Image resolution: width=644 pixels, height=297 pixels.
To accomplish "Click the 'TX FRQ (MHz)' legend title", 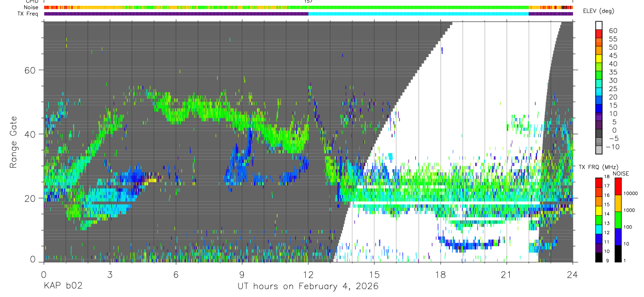I will point(598,167).
